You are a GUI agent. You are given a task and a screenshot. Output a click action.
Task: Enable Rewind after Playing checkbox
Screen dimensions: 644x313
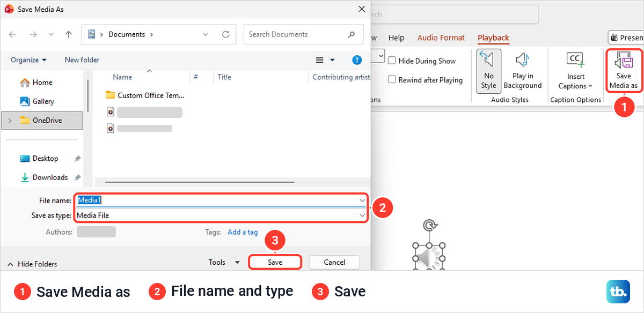[x=392, y=80]
